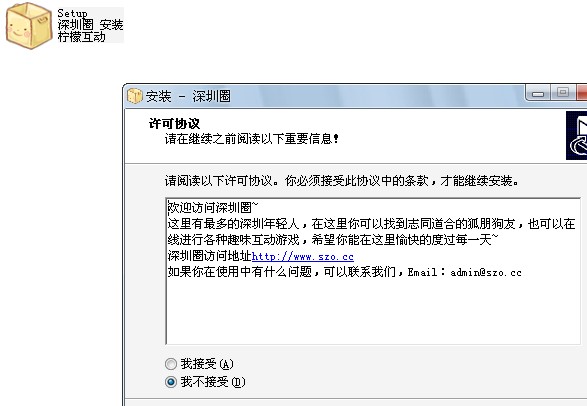Click the 柠檬互动 label beside Setup icon

[x=81, y=37]
